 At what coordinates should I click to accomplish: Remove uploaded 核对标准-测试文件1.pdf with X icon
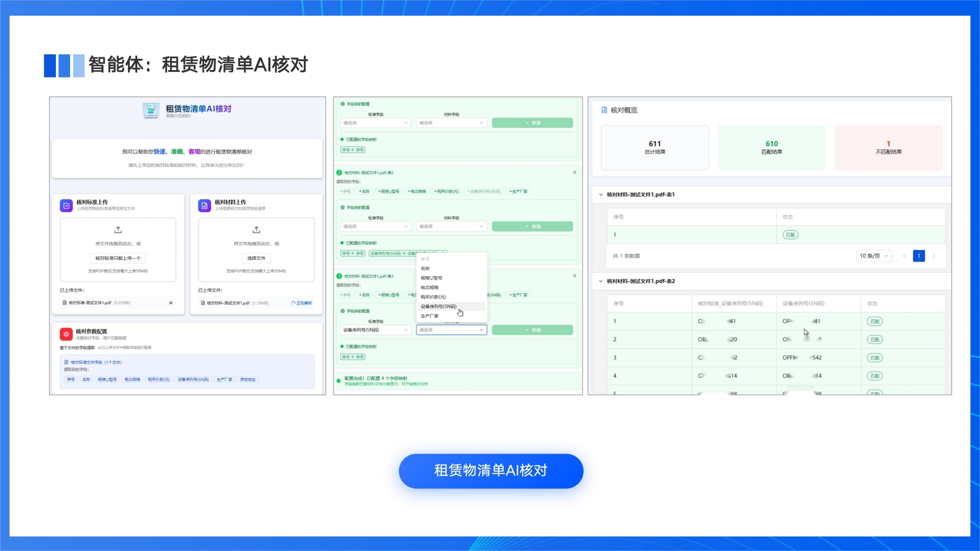[x=171, y=303]
